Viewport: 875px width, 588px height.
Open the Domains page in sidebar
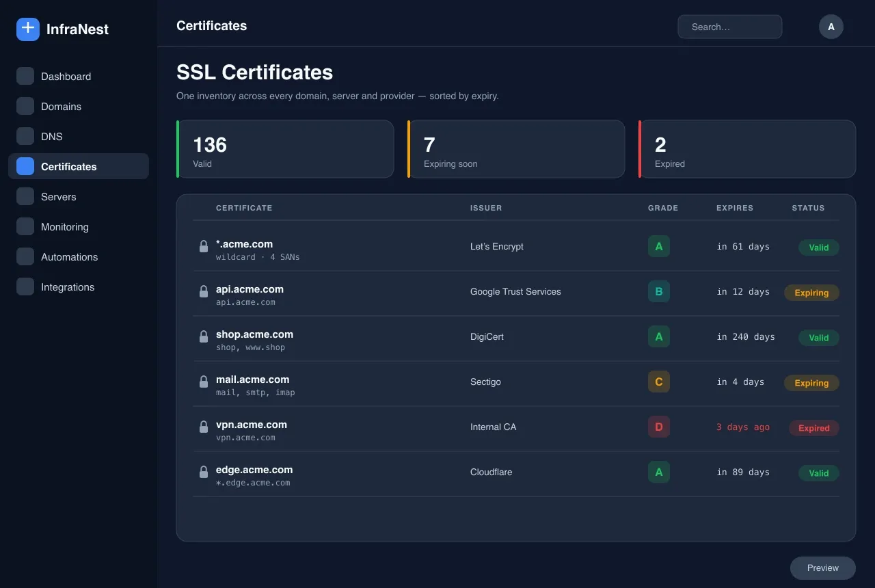tap(79, 106)
